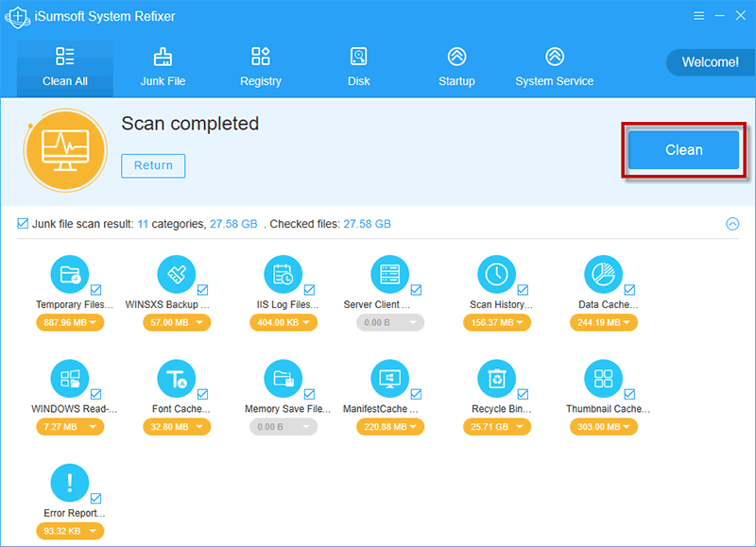Click the Memory Save File icon

(283, 378)
